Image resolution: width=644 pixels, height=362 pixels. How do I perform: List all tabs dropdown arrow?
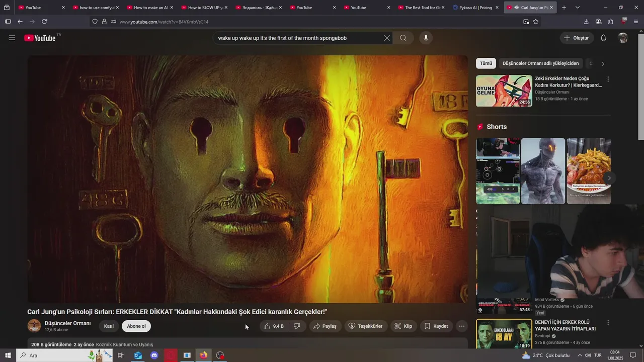pyautogui.click(x=577, y=8)
